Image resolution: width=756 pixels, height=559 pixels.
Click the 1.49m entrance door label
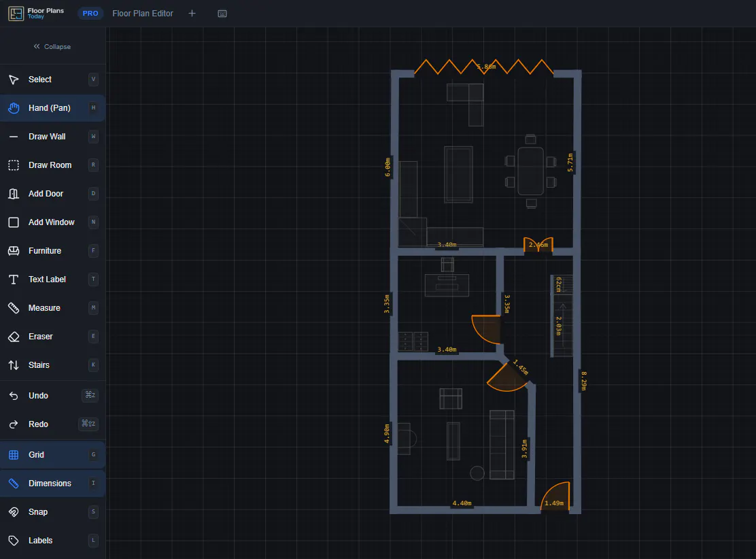pyautogui.click(x=554, y=503)
